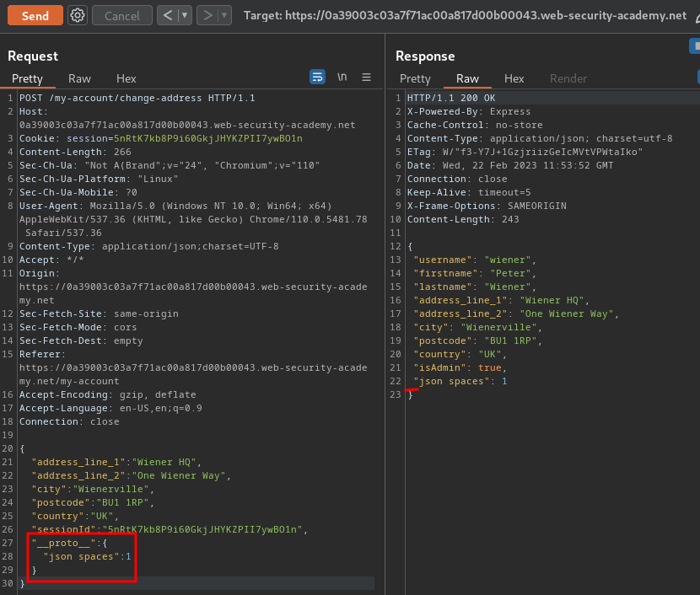Click the Cancel button
Screen dimensions: 700x595
click(x=122, y=16)
